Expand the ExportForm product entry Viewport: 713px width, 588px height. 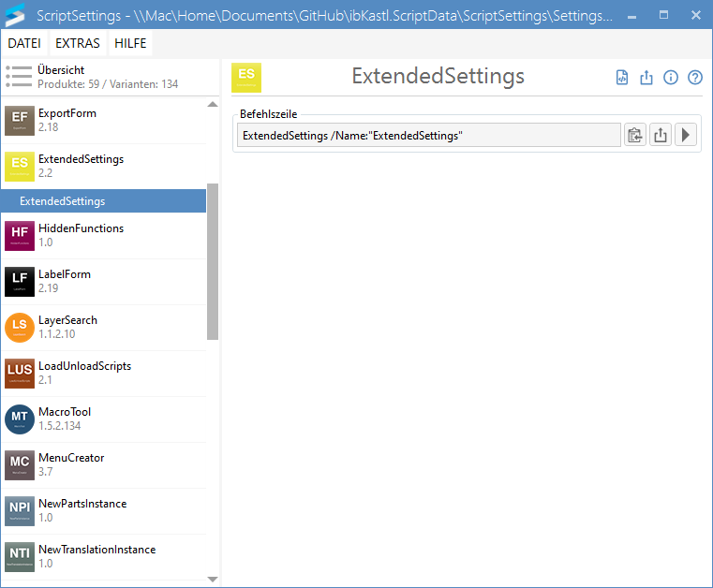(x=67, y=120)
